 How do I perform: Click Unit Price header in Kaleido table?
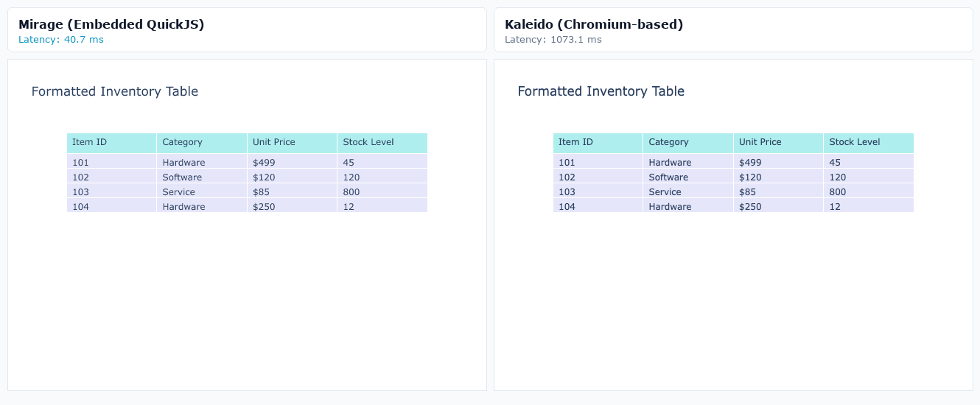pyautogui.click(x=778, y=143)
